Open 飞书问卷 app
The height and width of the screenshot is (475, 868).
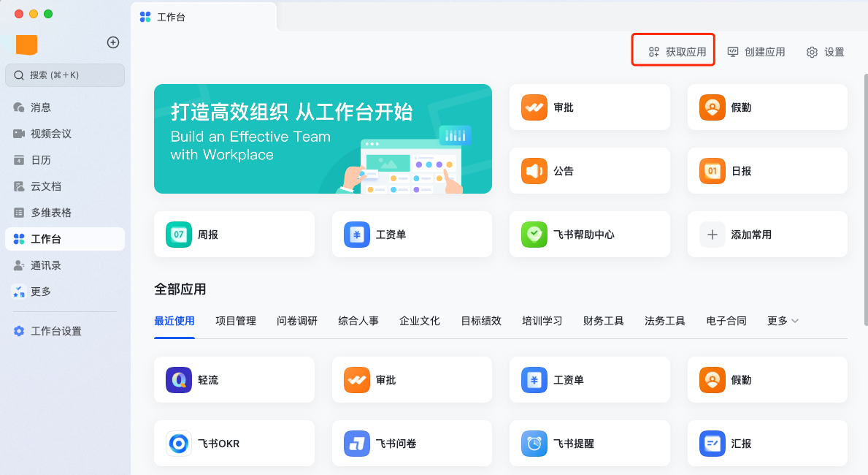point(412,444)
